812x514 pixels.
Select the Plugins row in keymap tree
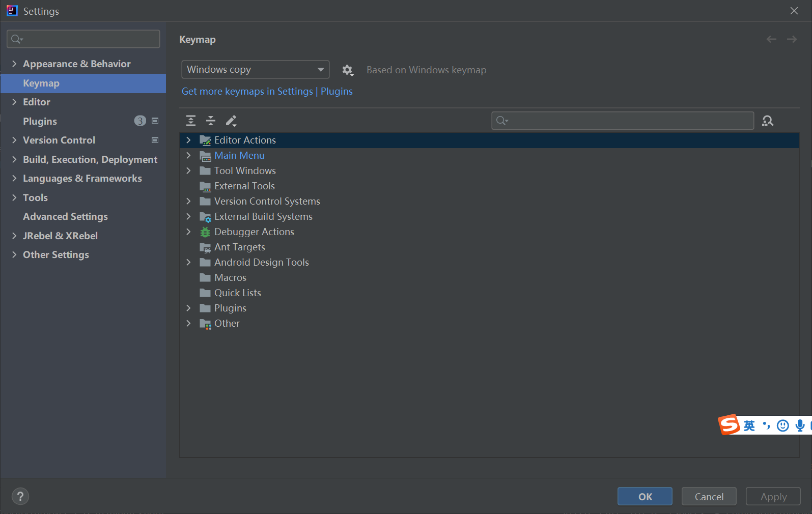pos(489,308)
